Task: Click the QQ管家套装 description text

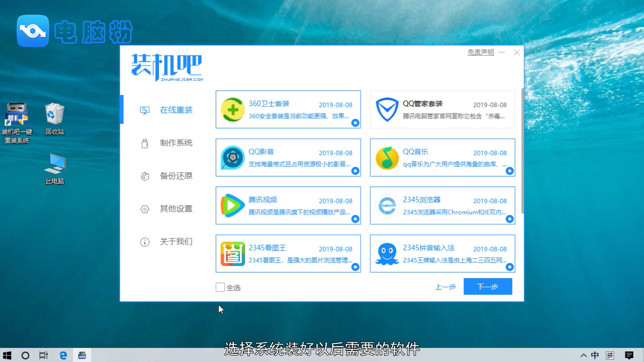Action: click(x=454, y=116)
